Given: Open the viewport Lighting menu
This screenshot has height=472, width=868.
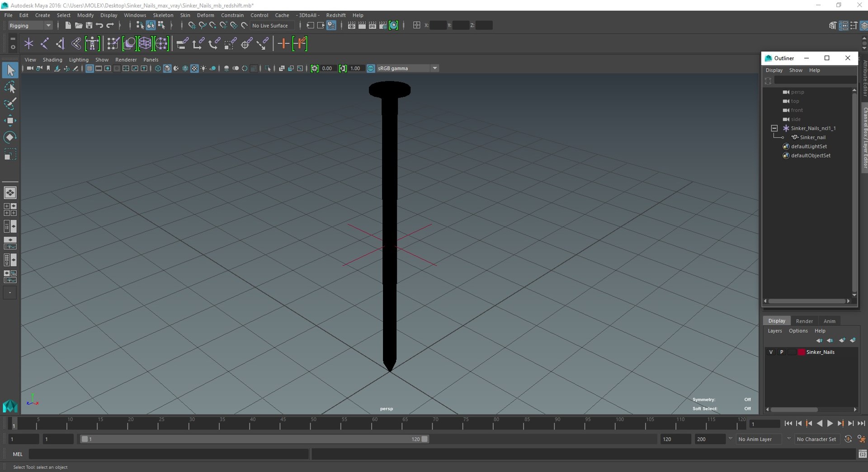Looking at the screenshot, I should coord(79,60).
